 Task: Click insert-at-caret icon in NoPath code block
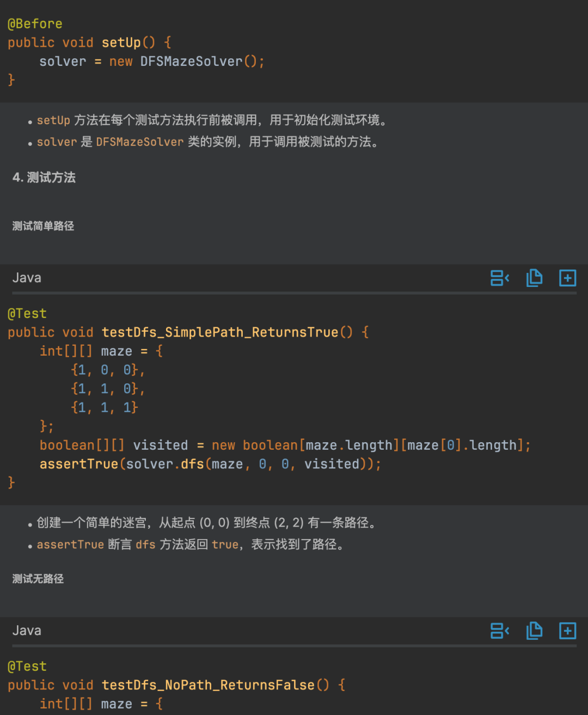pos(500,631)
